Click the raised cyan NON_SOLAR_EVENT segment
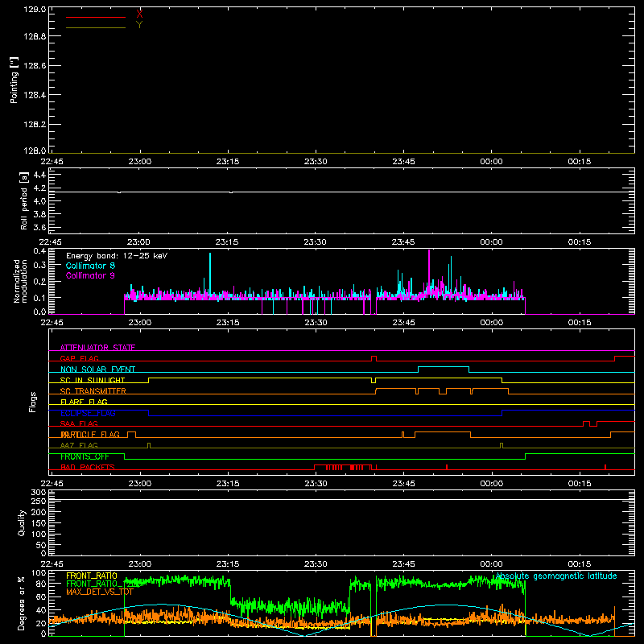Screen dimensions: 644x644 [x=444, y=367]
